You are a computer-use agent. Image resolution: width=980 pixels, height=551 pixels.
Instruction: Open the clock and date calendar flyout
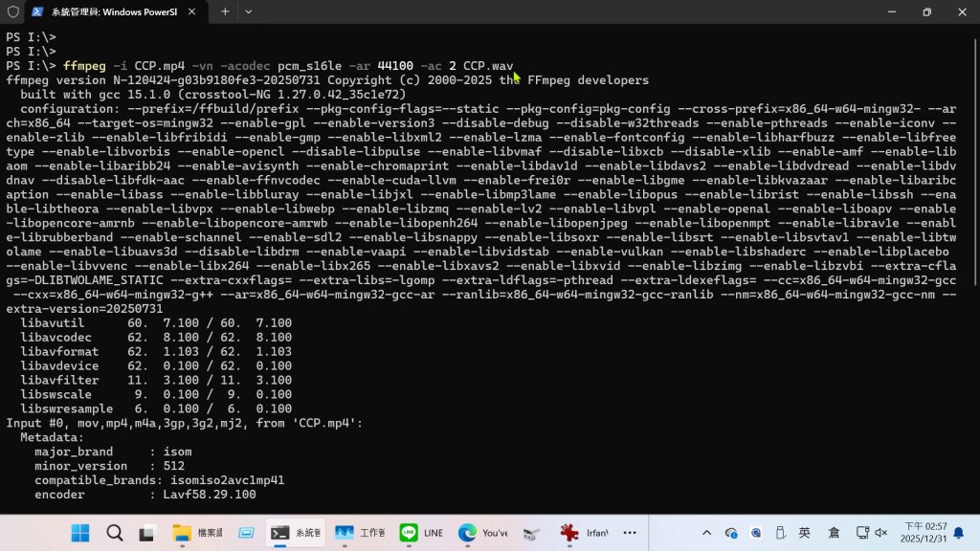click(x=924, y=533)
